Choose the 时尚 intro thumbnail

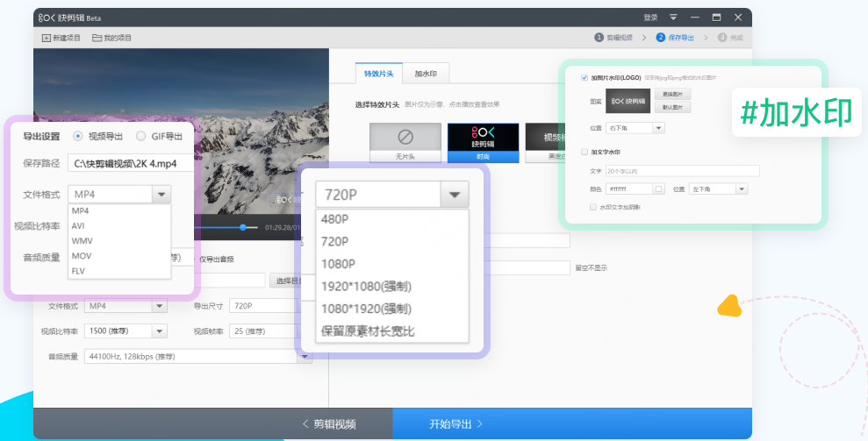tap(483, 142)
